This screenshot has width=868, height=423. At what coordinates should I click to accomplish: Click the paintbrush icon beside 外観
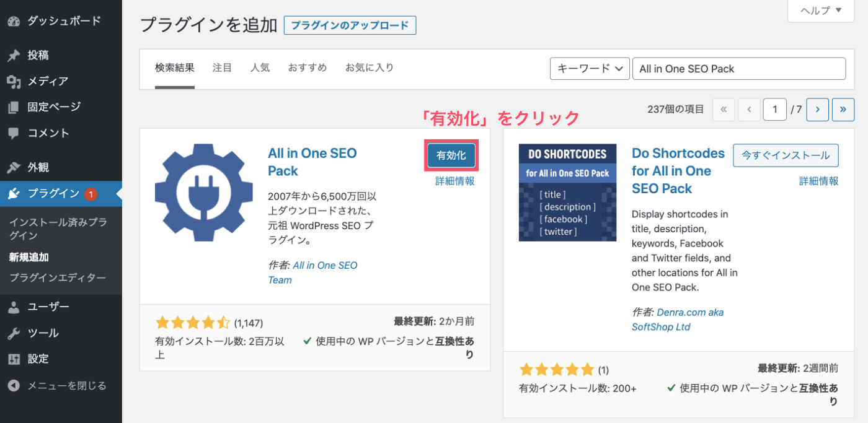14,167
